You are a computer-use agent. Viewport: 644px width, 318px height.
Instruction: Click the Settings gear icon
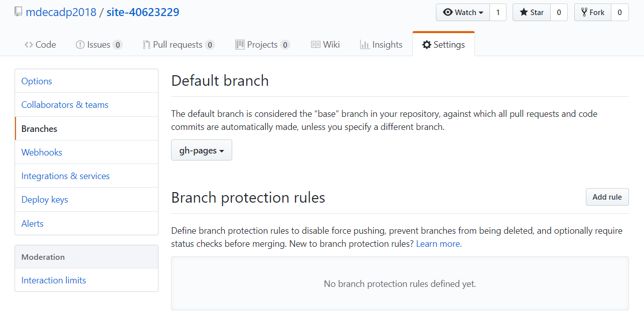click(x=427, y=45)
